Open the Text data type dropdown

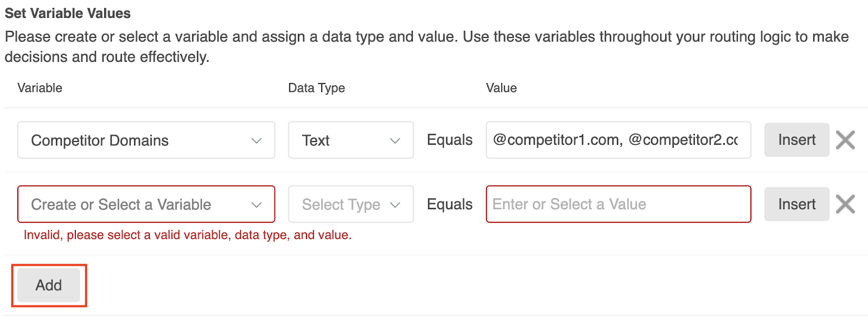coord(350,140)
